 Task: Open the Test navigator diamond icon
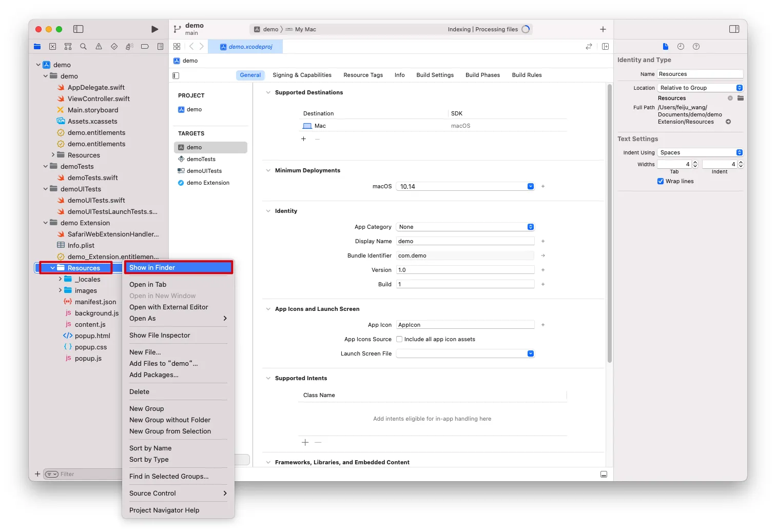click(114, 47)
